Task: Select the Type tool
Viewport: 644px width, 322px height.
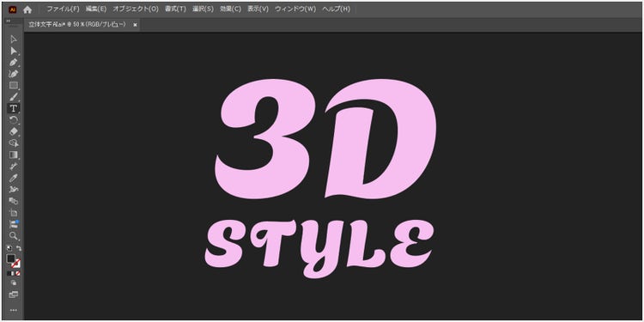Action: 14,108
